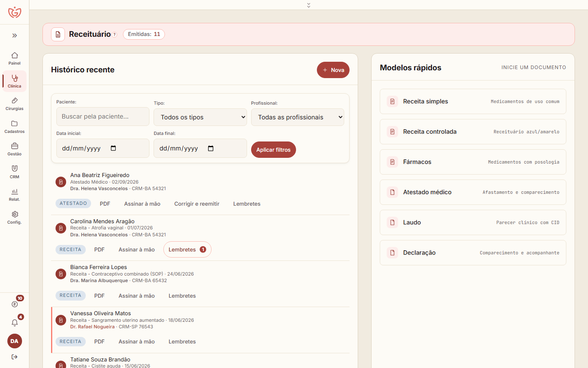
Task: Open Cirurgias in the sidebar
Action: pyautogui.click(x=14, y=104)
